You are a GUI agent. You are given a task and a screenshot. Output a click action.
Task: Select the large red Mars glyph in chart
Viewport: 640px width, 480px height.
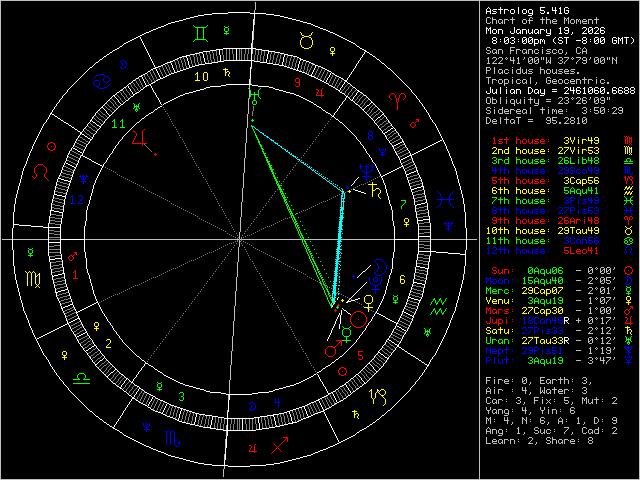click(333, 348)
